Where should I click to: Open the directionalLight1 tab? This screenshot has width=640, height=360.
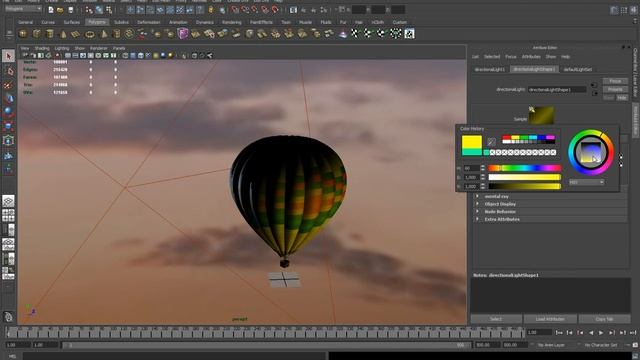489,69
